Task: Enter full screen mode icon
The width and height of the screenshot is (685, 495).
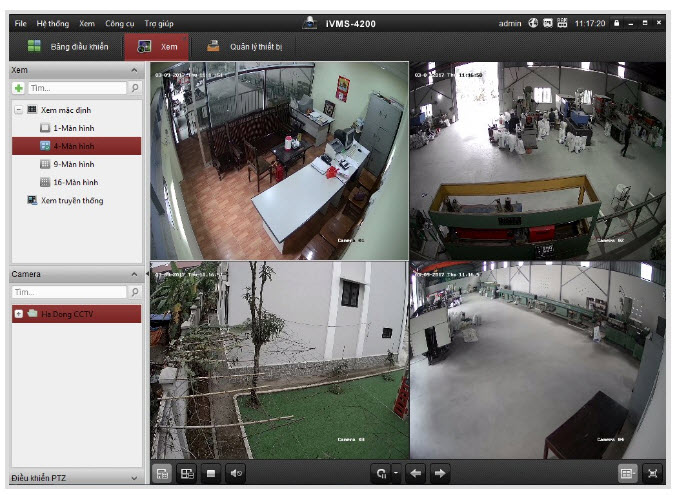Action: pos(652,474)
